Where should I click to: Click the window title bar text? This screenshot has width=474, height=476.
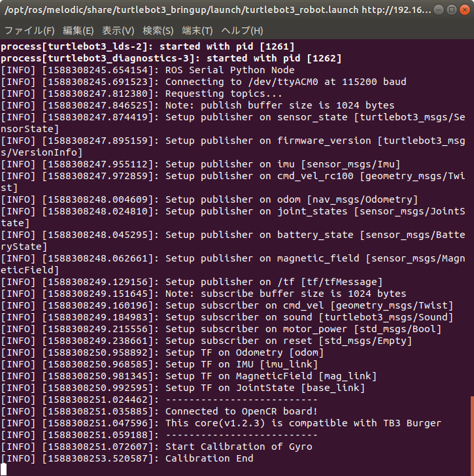pyautogui.click(x=218, y=10)
